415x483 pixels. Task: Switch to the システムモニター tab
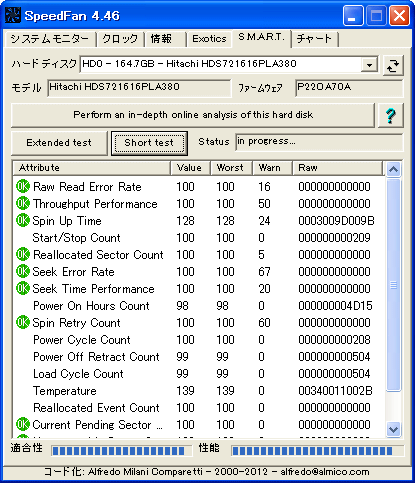pyautogui.click(x=50, y=39)
